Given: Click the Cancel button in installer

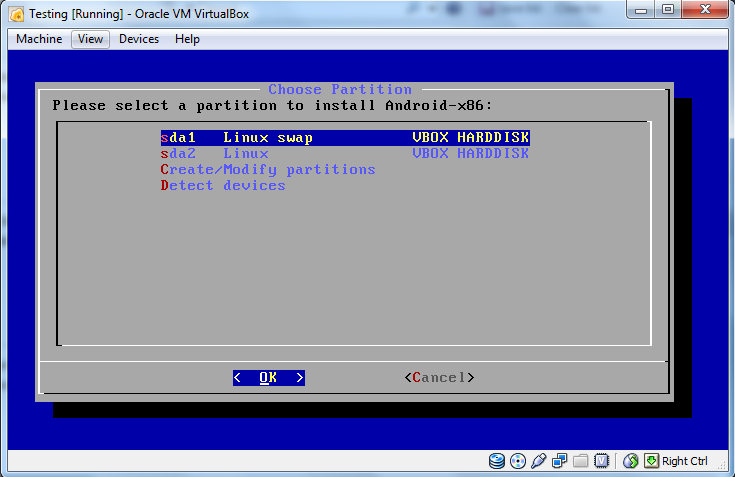Looking at the screenshot, I should pyautogui.click(x=439, y=378).
